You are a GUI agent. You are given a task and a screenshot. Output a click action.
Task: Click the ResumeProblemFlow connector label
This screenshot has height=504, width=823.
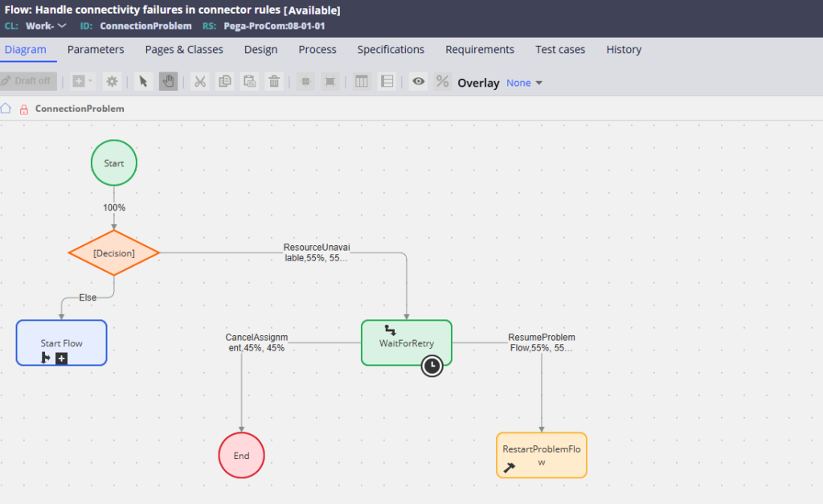542,342
